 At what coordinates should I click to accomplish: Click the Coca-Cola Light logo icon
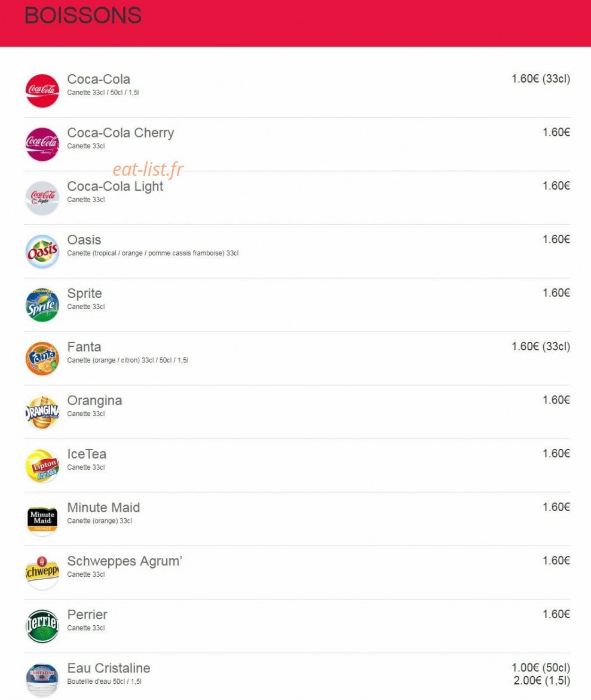(x=42, y=198)
